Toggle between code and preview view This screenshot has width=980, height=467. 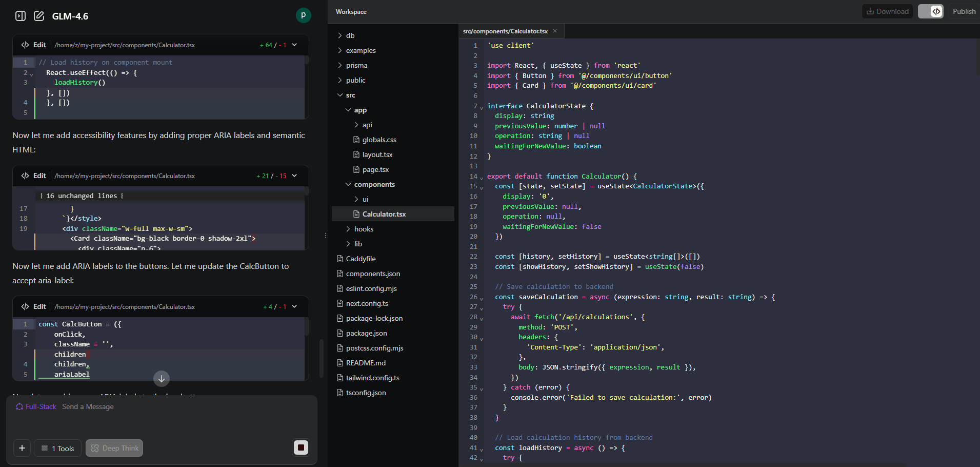[x=930, y=11]
